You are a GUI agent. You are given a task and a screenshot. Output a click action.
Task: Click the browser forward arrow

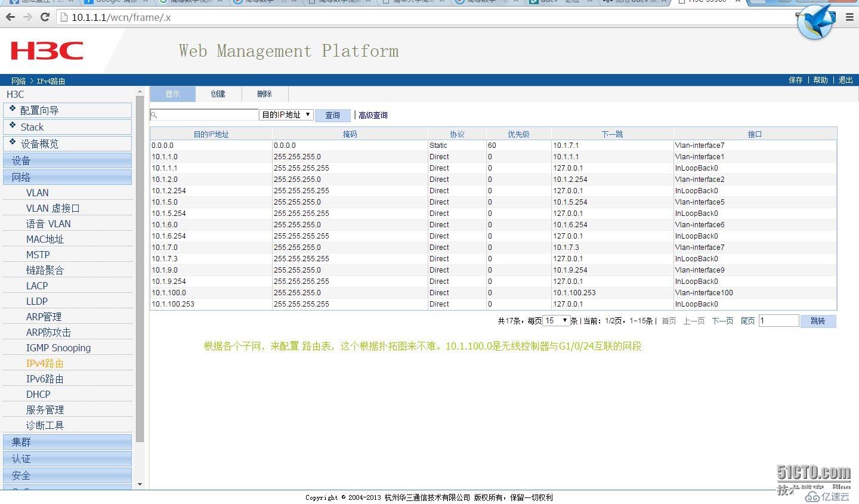27,17
